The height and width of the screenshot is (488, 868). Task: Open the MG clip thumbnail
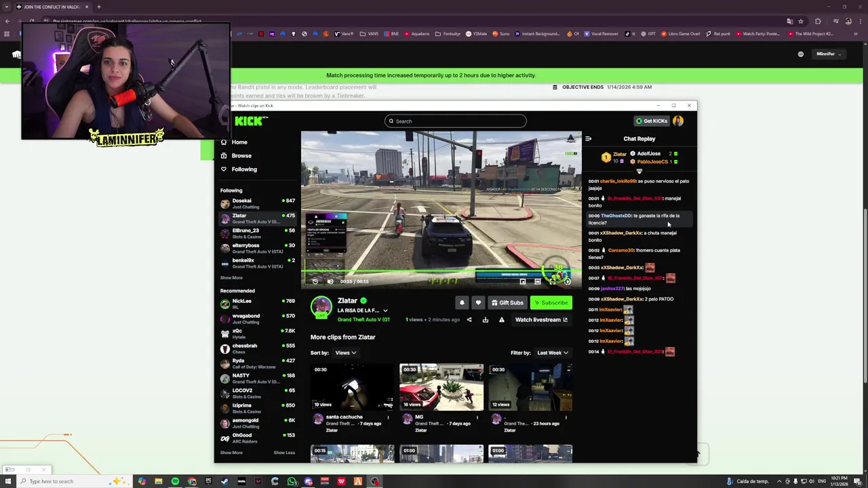pos(441,387)
